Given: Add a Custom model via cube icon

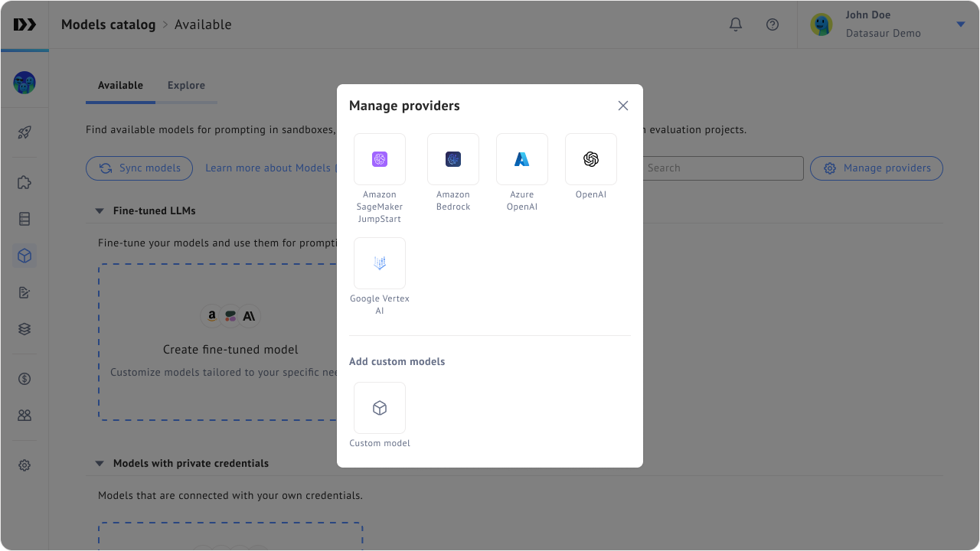Looking at the screenshot, I should point(380,408).
